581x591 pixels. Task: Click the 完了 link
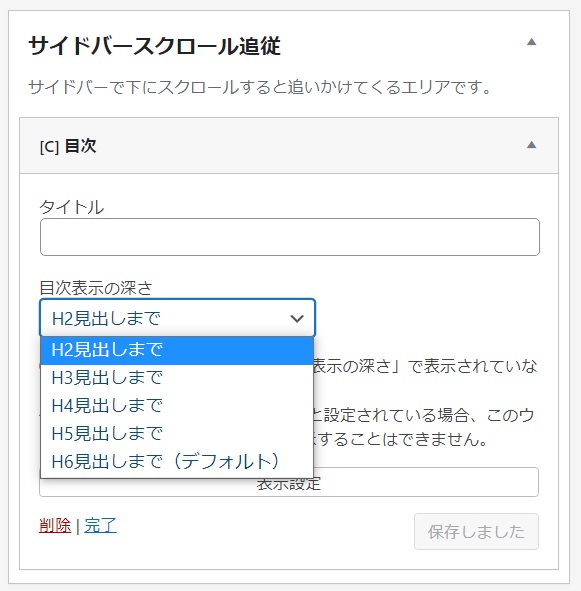(100, 525)
